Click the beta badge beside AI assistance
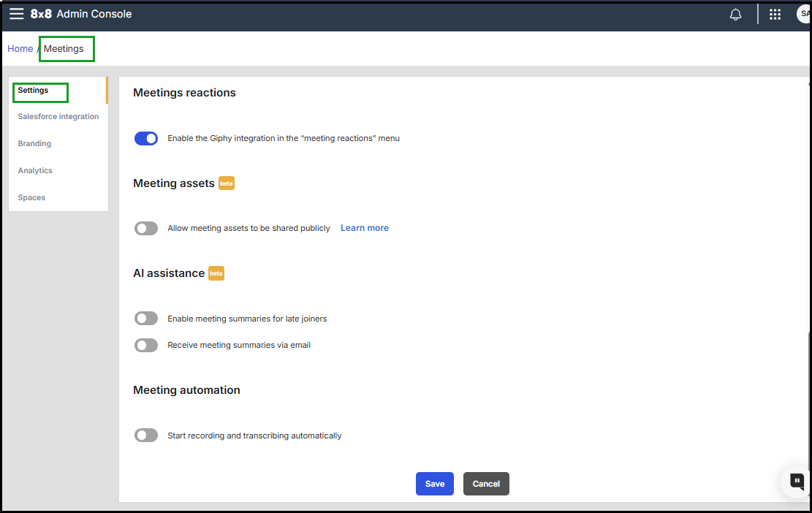This screenshot has height=513, width=812. point(216,273)
